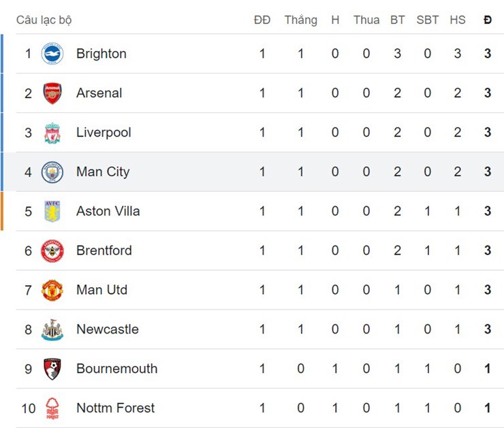Open the Brighton team name link
This screenshot has width=504, height=428.
click(101, 54)
